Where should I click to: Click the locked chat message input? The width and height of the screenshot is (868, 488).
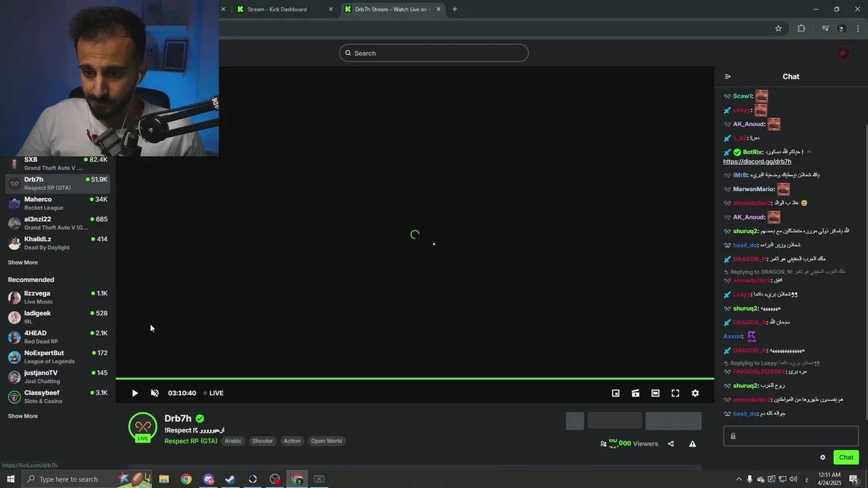pyautogui.click(x=791, y=436)
